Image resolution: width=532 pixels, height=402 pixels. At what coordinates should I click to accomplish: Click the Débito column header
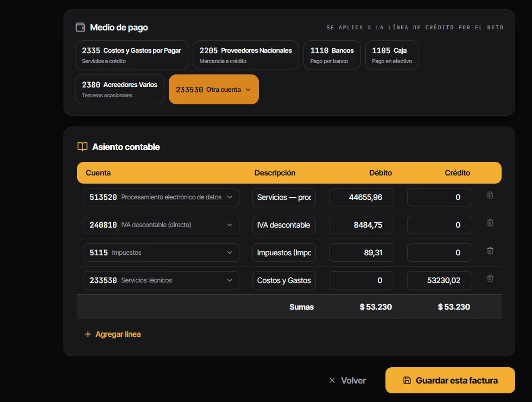(381, 173)
